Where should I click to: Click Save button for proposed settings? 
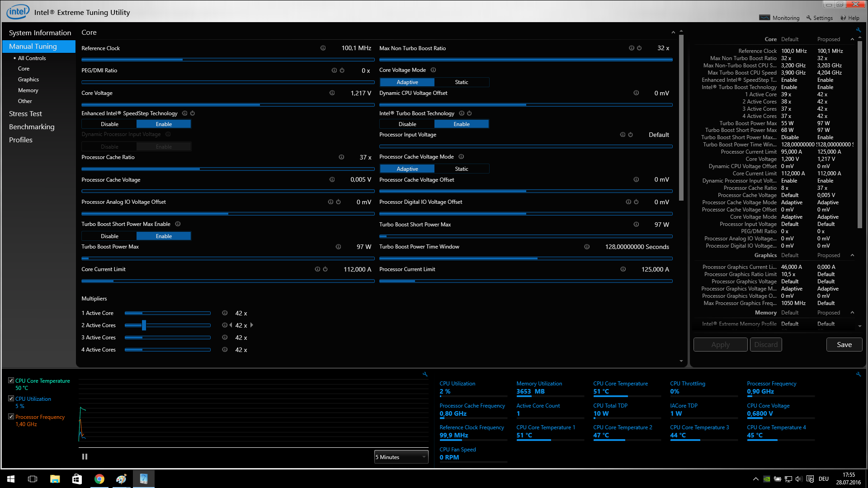click(x=844, y=344)
